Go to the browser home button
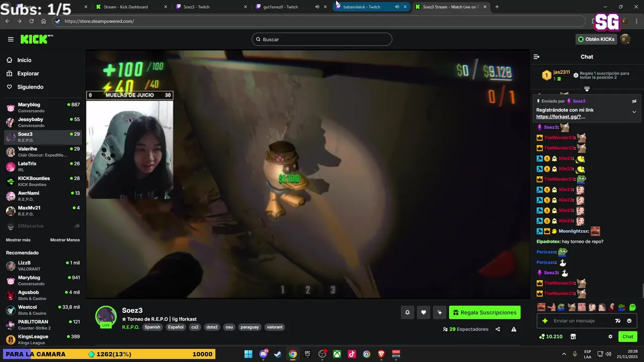The image size is (644, 362). [43, 21]
